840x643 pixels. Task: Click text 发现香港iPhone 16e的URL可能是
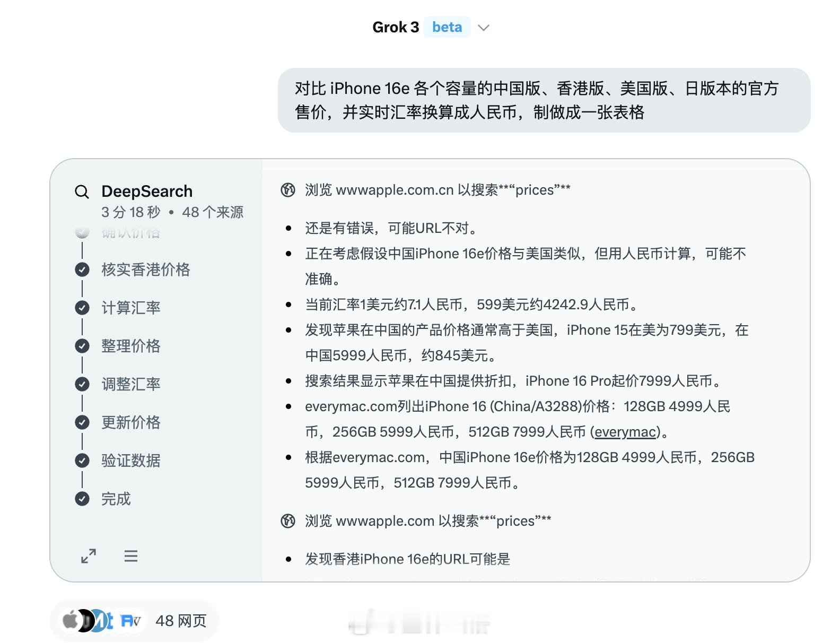[x=407, y=559]
